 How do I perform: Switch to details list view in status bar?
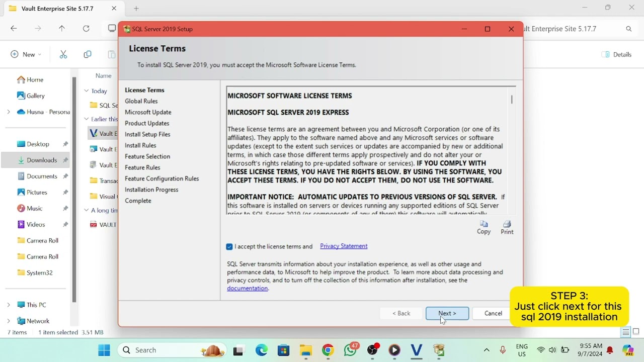(x=626, y=332)
